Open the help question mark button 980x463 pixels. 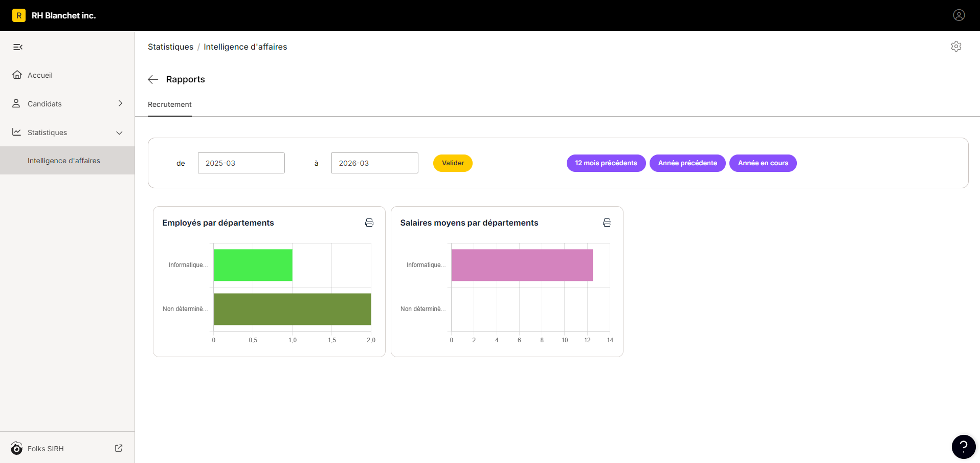pyautogui.click(x=964, y=447)
